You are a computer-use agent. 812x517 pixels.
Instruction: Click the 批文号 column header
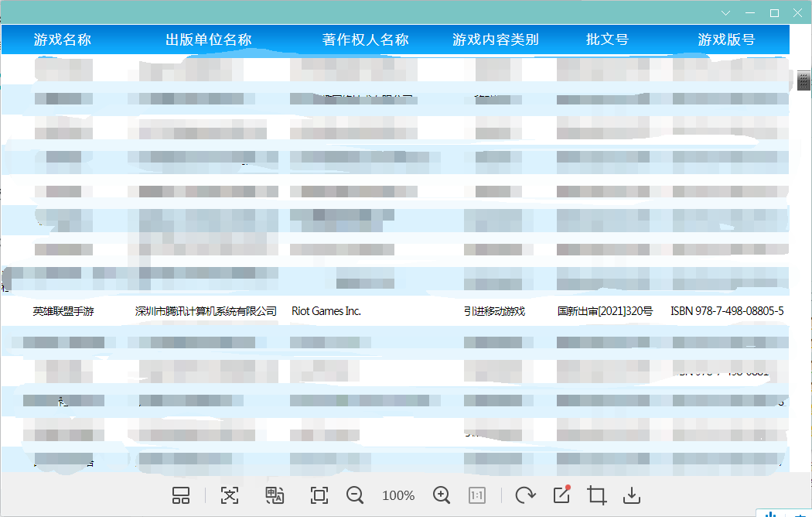607,40
